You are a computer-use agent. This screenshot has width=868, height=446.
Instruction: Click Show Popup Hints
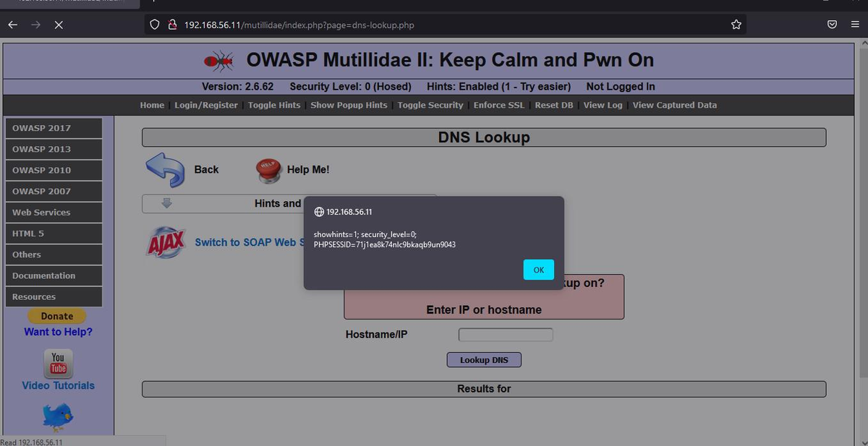click(349, 105)
